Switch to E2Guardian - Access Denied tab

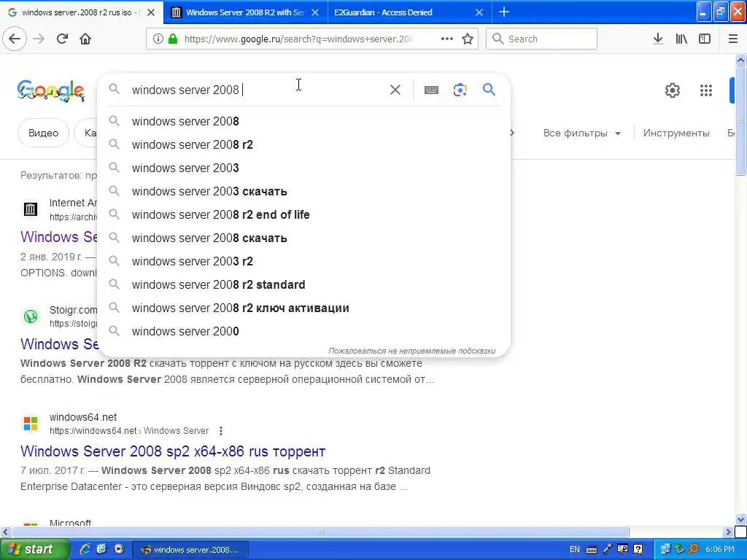click(x=382, y=12)
